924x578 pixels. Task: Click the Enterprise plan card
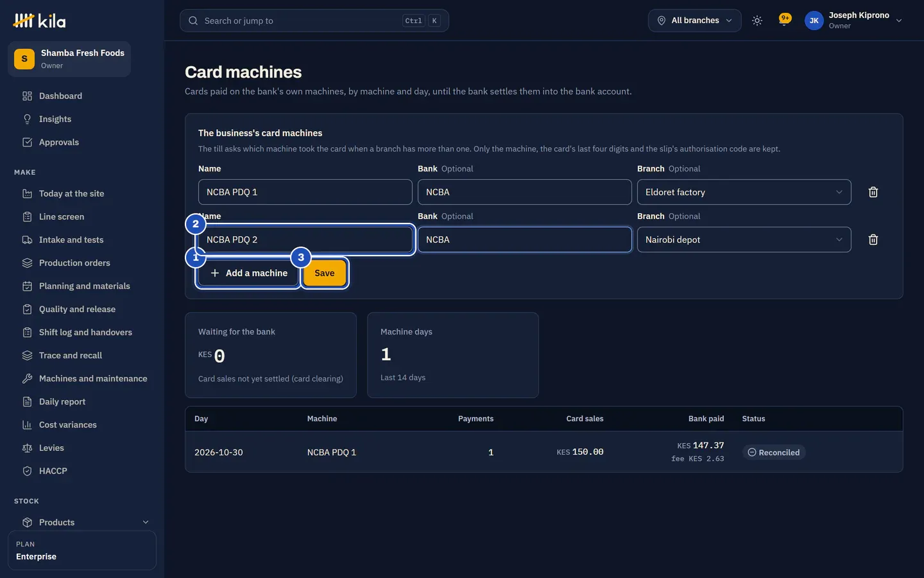(82, 550)
